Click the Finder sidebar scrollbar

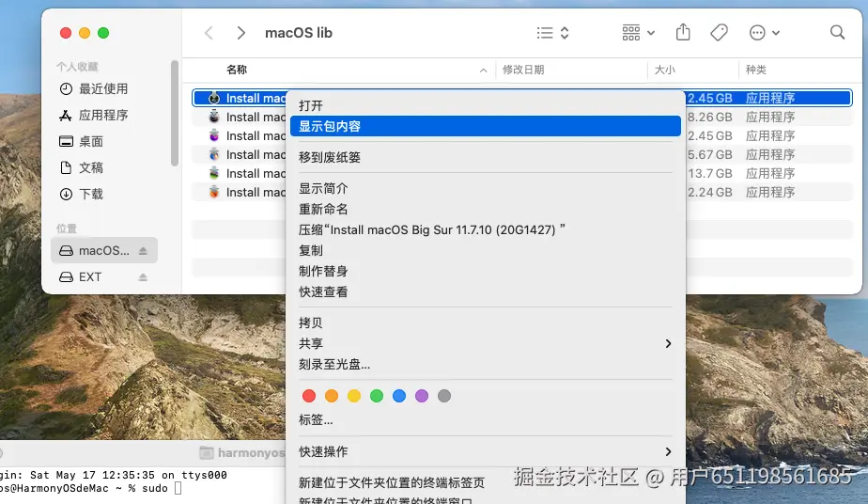[x=175, y=113]
